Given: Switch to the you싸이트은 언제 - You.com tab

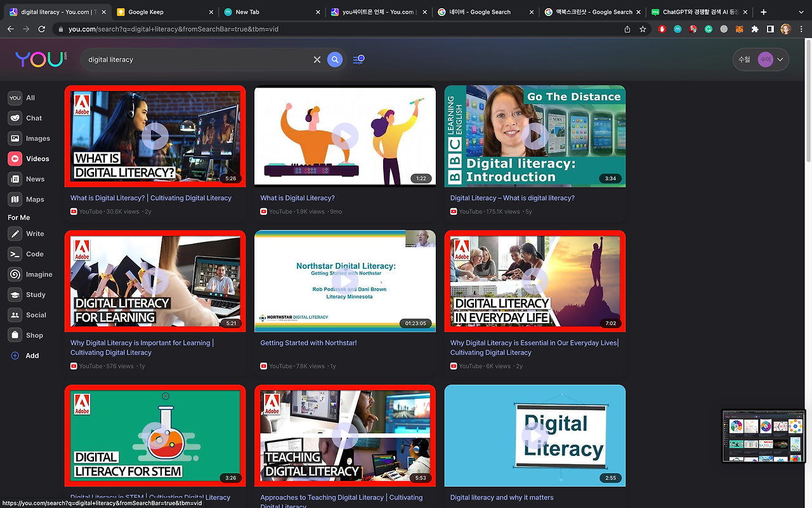Looking at the screenshot, I should point(378,12).
